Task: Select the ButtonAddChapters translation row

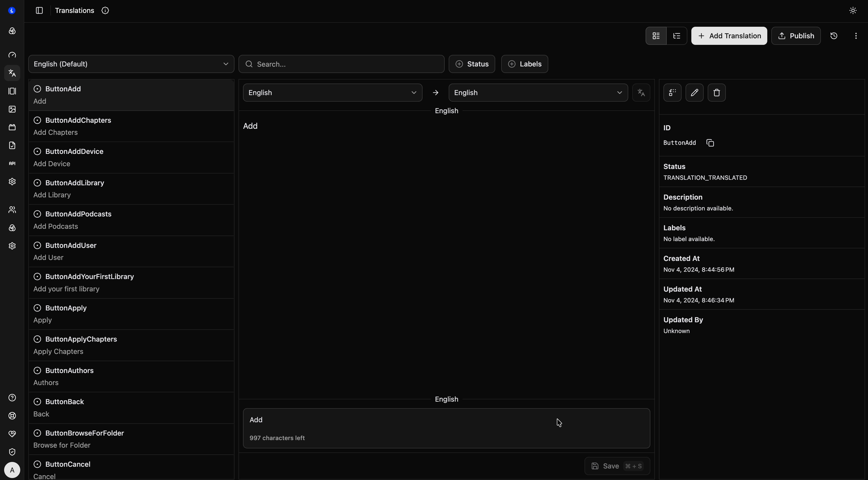Action: [x=131, y=126]
